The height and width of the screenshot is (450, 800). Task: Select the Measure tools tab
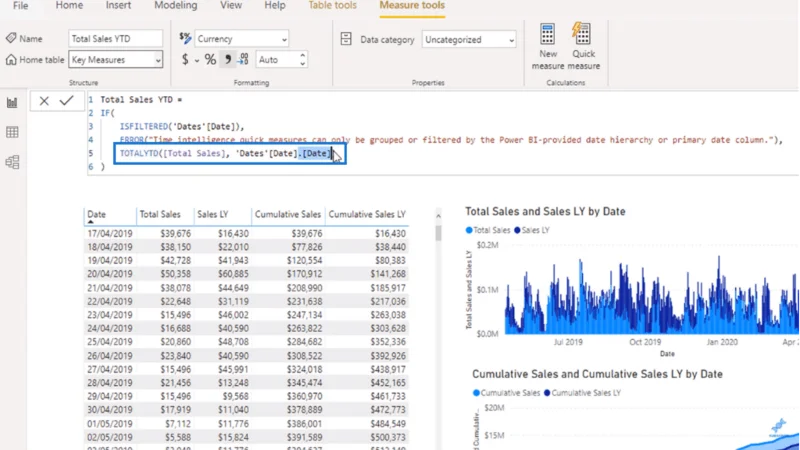click(x=412, y=6)
